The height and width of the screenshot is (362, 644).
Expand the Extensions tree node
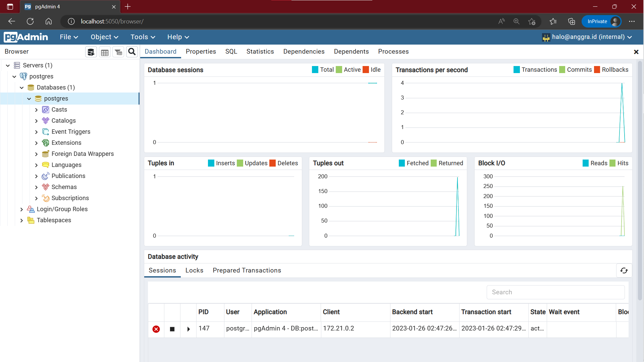[x=37, y=143]
